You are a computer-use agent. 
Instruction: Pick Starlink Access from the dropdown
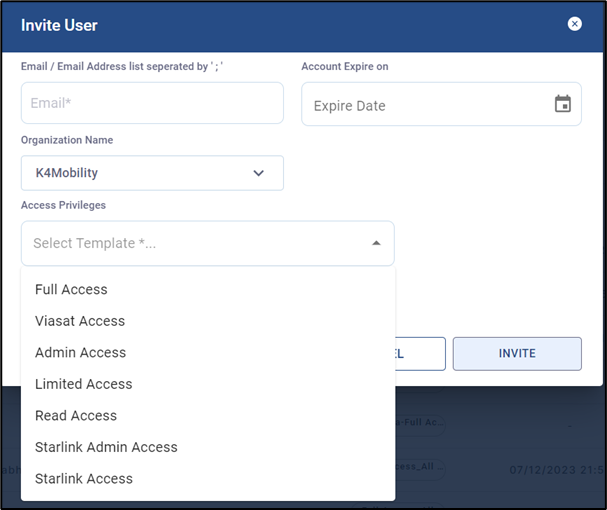coord(84,478)
